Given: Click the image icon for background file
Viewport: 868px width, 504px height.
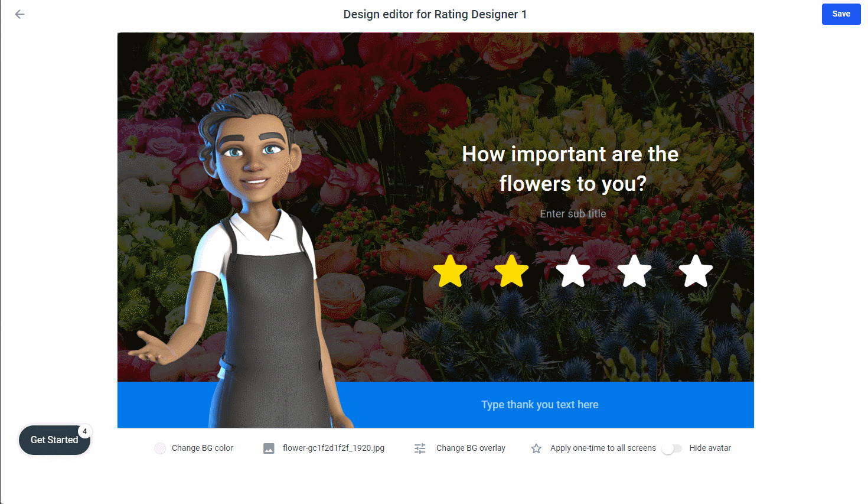Looking at the screenshot, I should coord(269,448).
